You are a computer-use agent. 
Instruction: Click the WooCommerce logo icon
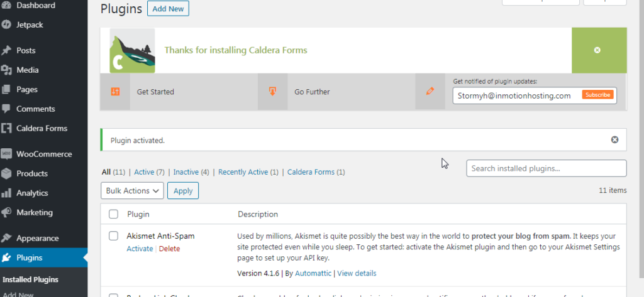point(7,154)
